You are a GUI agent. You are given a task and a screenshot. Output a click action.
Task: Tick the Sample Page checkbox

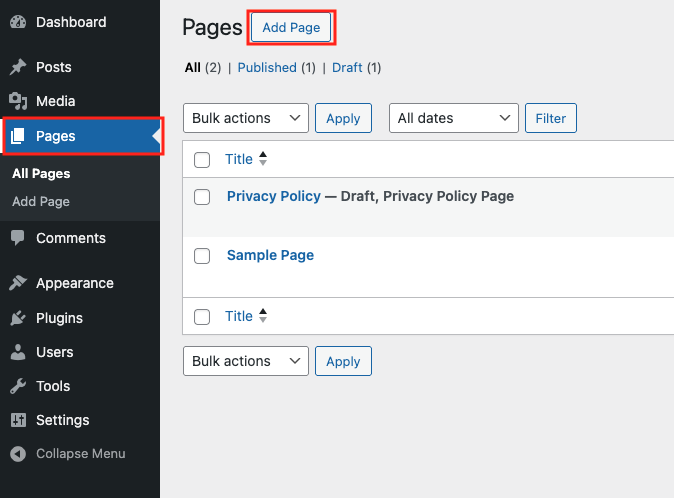coord(202,256)
